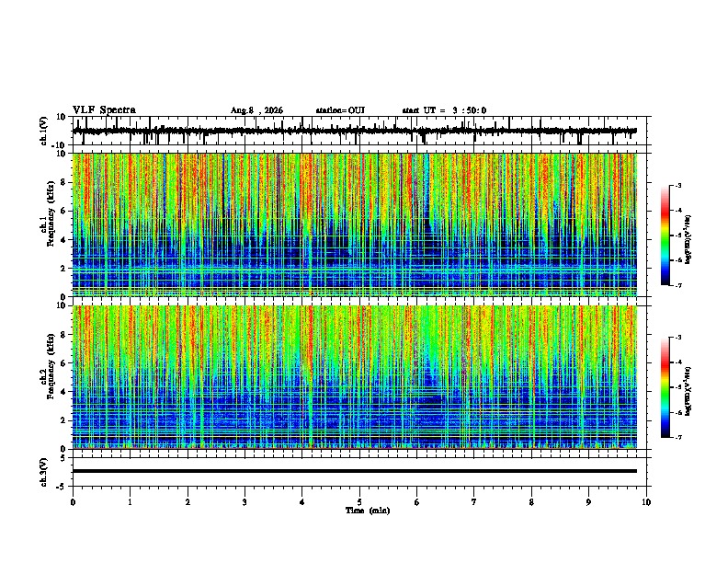Click the '-3' label on ch.1 colorbar
This screenshot has width=728, height=563.
677,185
